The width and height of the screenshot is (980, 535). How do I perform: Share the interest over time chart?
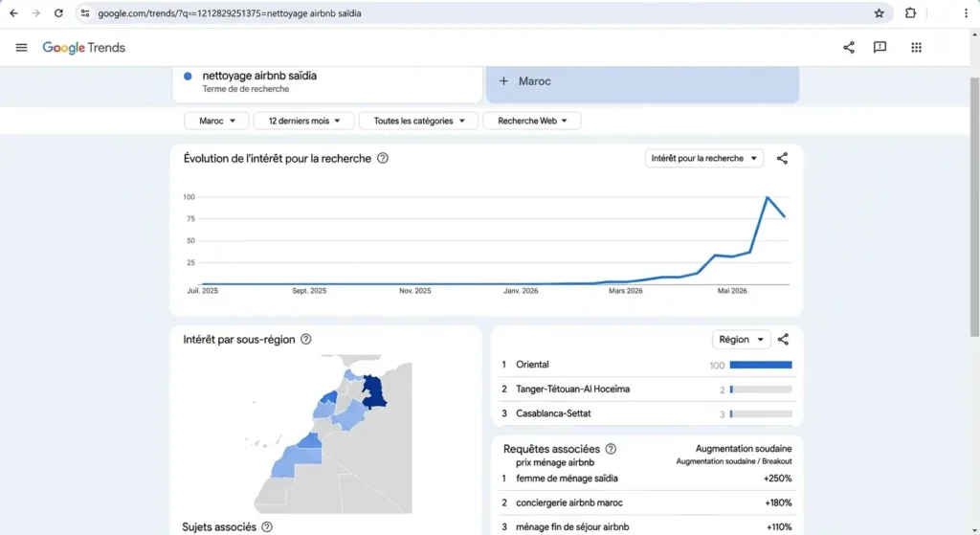pos(782,158)
